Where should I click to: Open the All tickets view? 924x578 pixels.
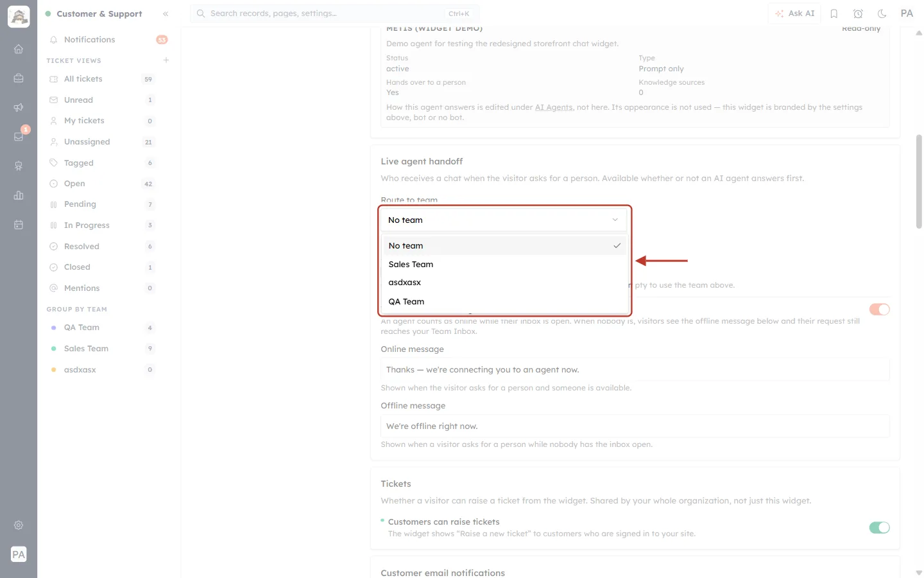[x=103, y=79]
